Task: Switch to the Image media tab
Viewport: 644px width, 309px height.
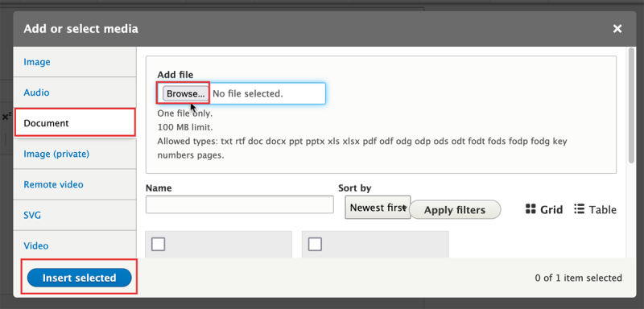Action: tap(75, 62)
